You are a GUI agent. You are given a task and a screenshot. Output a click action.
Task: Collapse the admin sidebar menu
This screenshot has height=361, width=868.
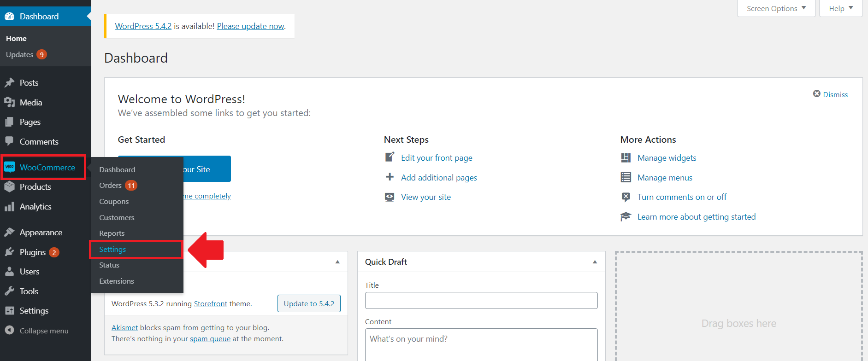coord(37,331)
